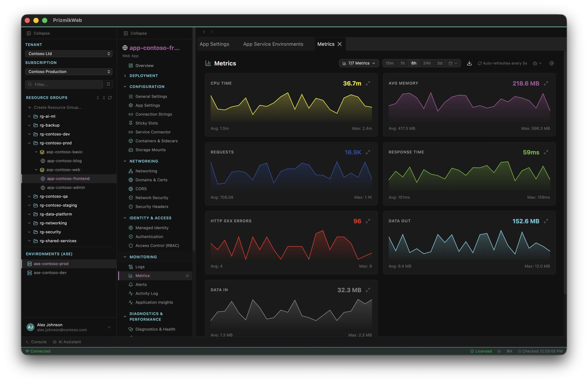The image size is (588, 383).
Task: Download the metrics data
Action: point(469,63)
